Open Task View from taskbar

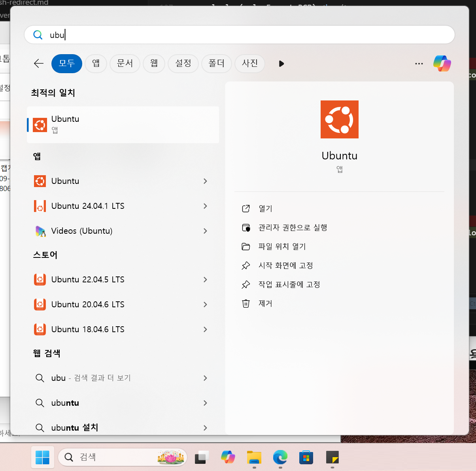(x=202, y=457)
